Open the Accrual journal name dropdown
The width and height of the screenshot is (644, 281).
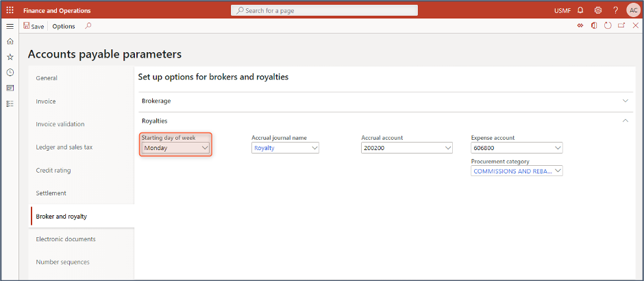(314, 147)
